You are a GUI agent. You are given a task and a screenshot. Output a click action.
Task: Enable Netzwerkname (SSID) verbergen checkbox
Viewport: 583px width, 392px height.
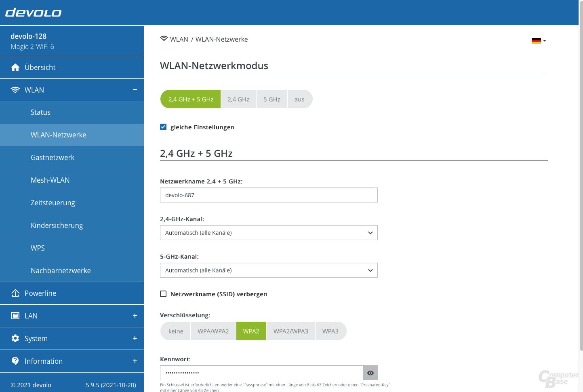[x=163, y=294]
